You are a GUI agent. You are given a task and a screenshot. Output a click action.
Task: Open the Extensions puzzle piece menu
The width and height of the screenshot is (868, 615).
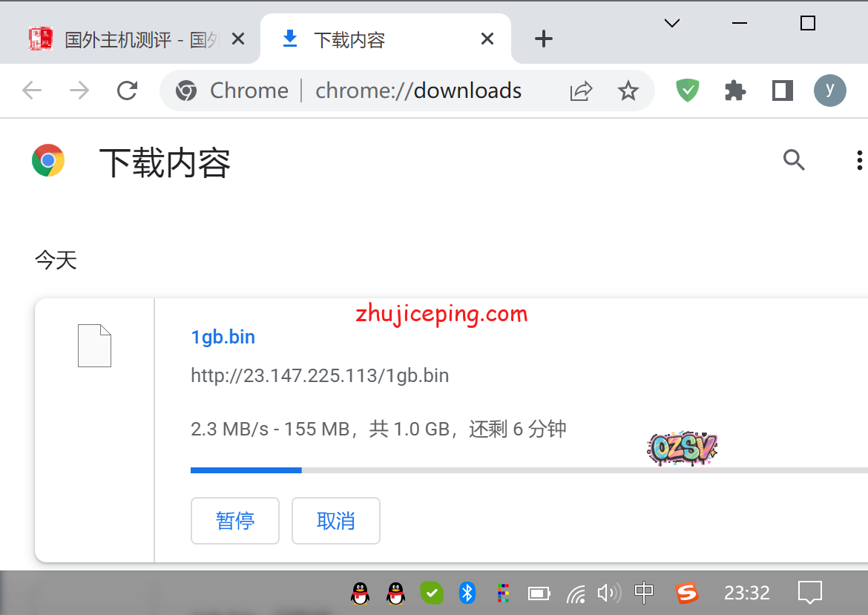734,91
